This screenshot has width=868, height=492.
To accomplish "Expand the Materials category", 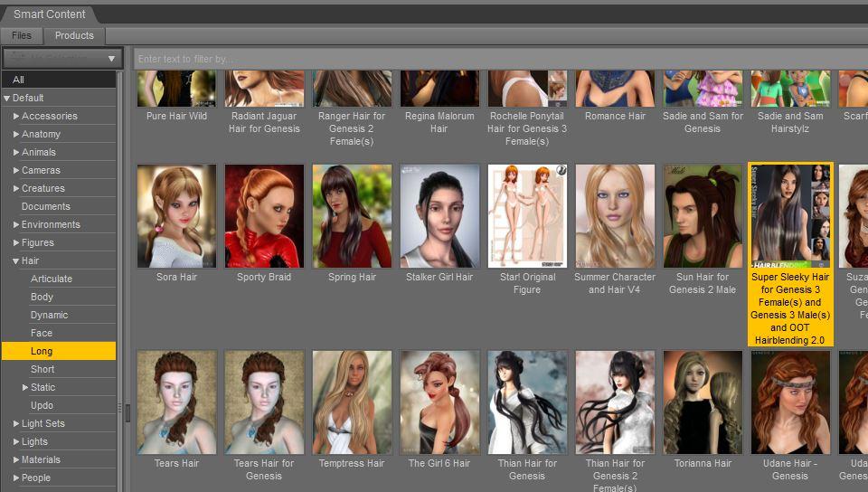I will 16,459.
